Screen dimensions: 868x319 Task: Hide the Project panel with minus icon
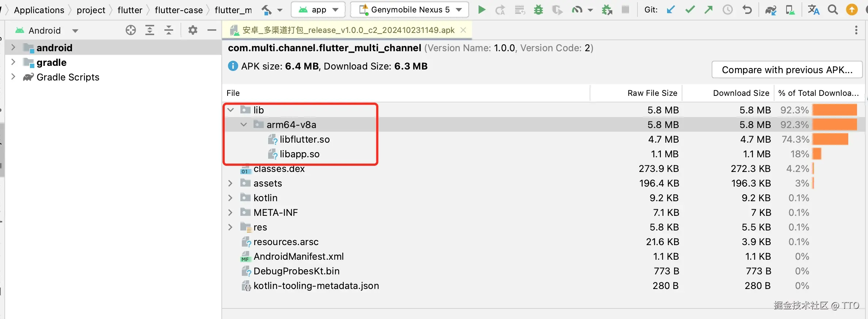pos(212,30)
